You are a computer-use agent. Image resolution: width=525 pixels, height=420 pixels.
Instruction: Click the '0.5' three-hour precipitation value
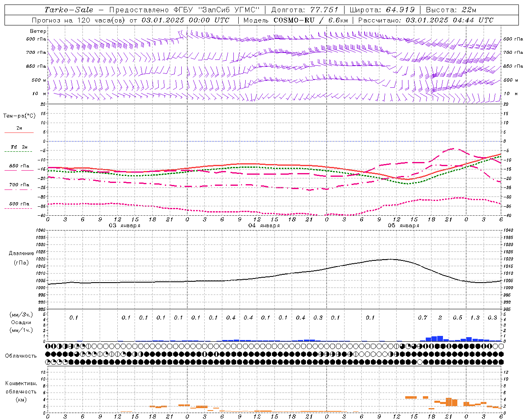[457, 318]
